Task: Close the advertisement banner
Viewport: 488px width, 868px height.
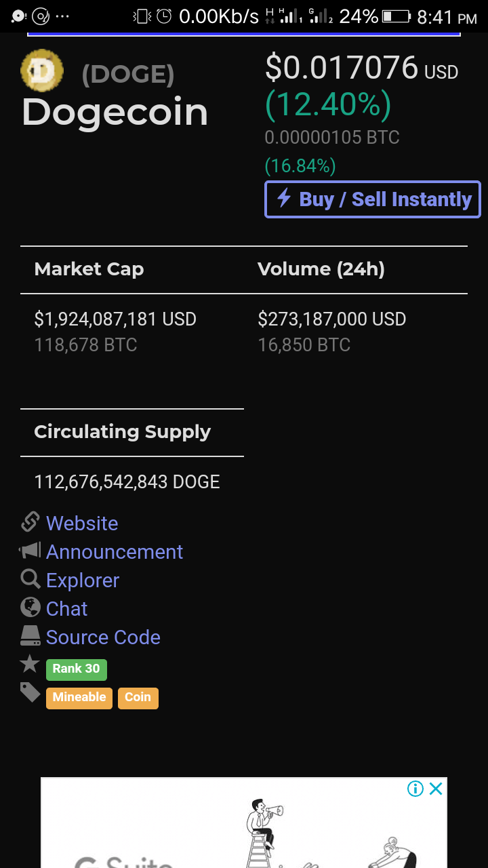Action: 436,788
